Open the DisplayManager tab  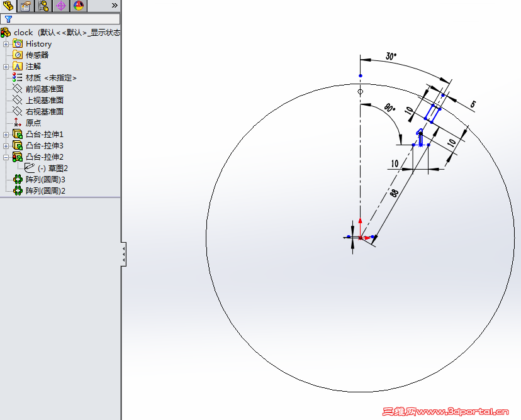(x=79, y=6)
